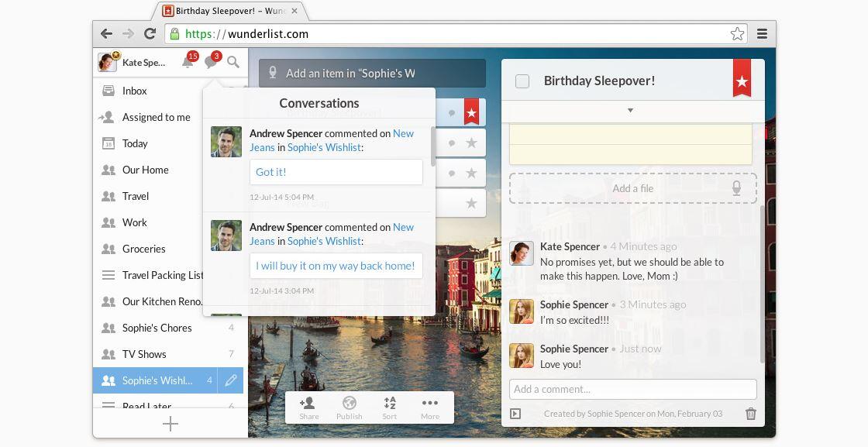Viewport: 868px width, 447px height.
Task: Click Sophie Spencer's avatar on 'Love you!'
Action: pos(522,356)
